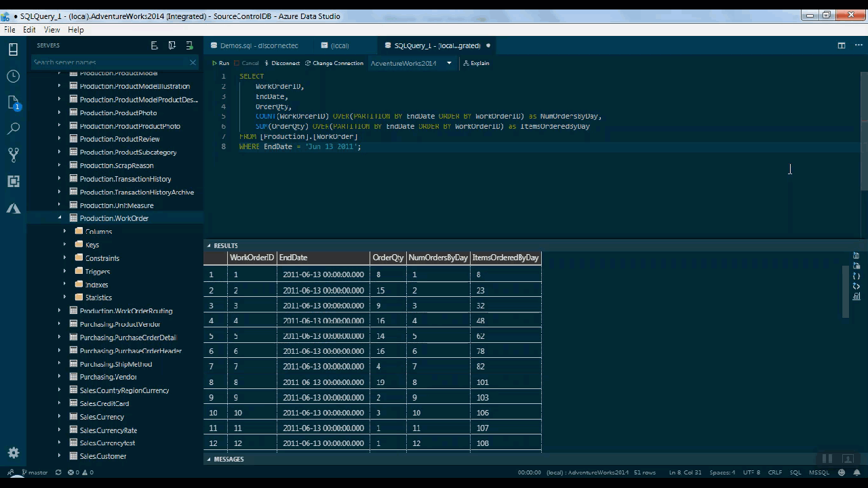Click the Disconnect button
868x488 pixels.
pyautogui.click(x=282, y=63)
